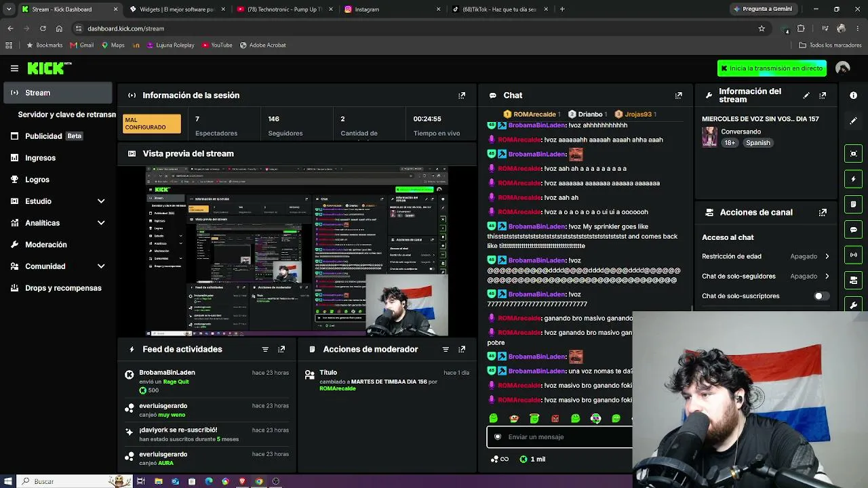This screenshot has width=868, height=488.
Task: Open Chat de solo-seguidores setting chevron
Action: tap(827, 277)
